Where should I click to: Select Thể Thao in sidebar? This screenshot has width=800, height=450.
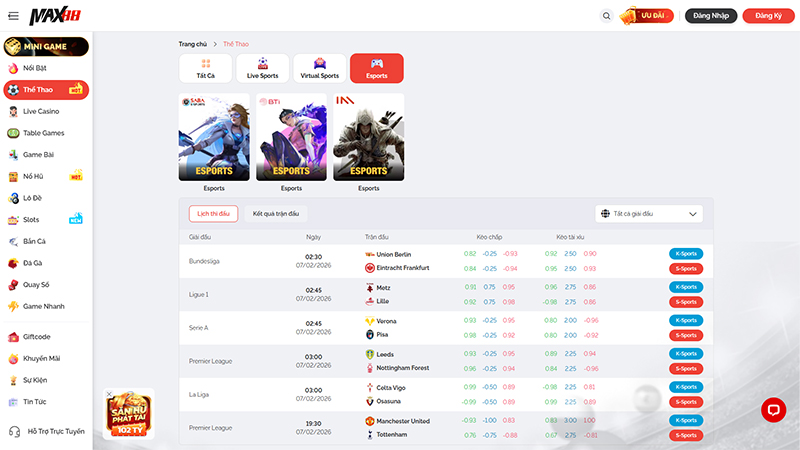pos(46,90)
